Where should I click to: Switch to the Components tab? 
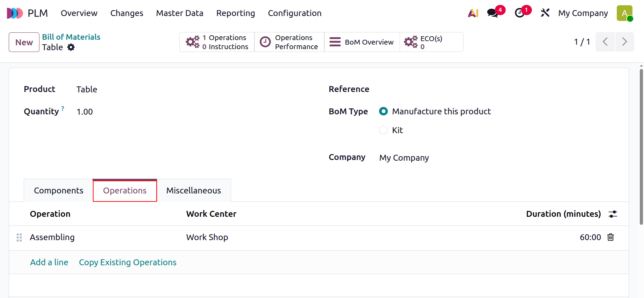coord(59,191)
